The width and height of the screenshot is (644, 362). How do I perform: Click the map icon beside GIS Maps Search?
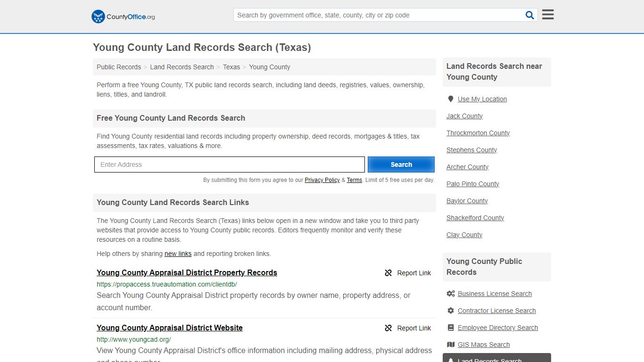coord(451,345)
